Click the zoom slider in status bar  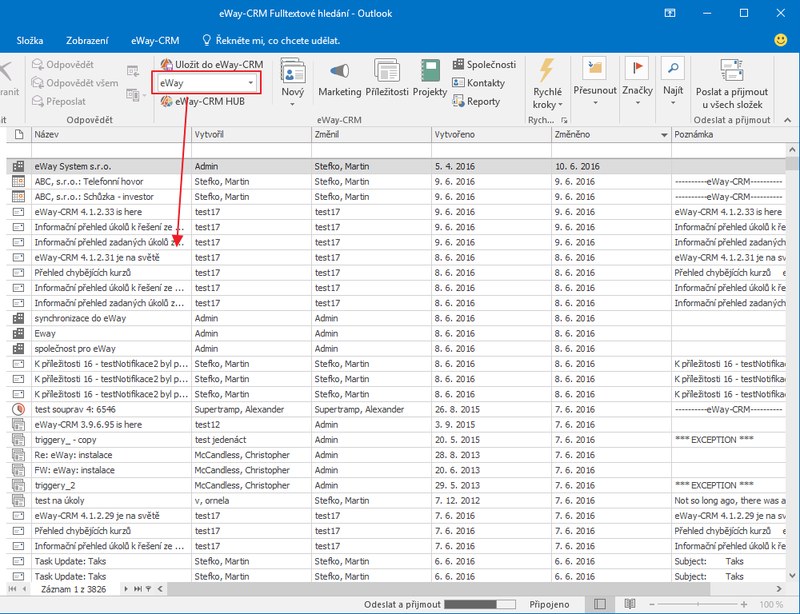pos(697,604)
